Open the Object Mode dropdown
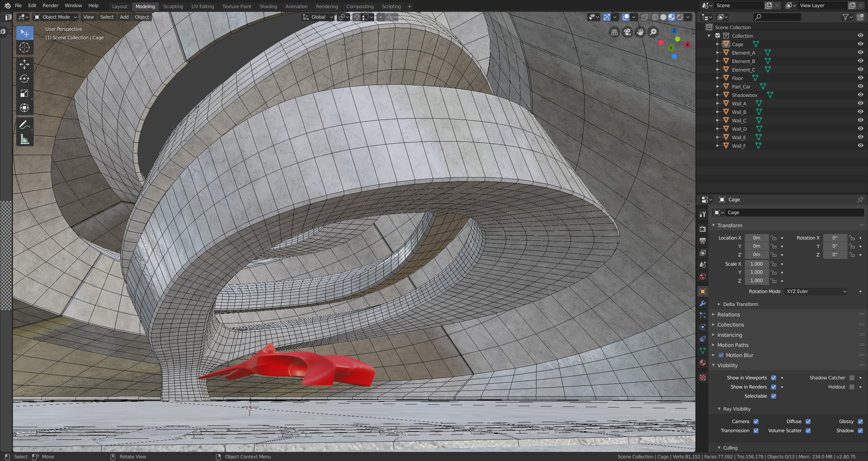 tap(55, 17)
